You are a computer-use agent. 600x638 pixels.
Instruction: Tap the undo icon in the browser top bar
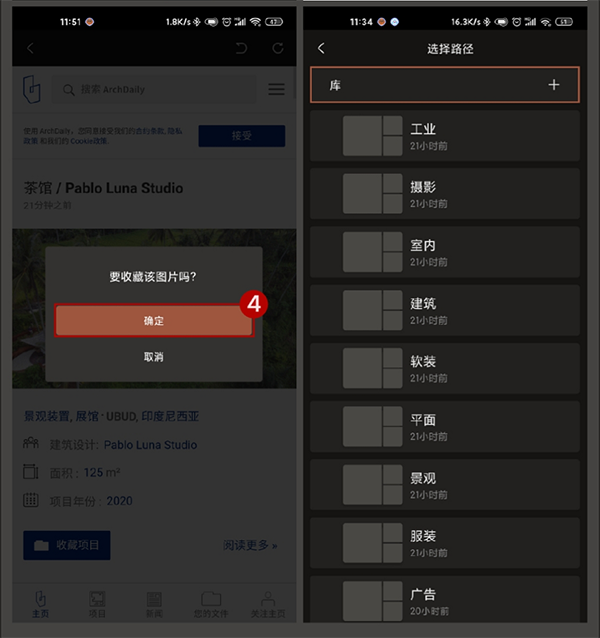pos(241,48)
